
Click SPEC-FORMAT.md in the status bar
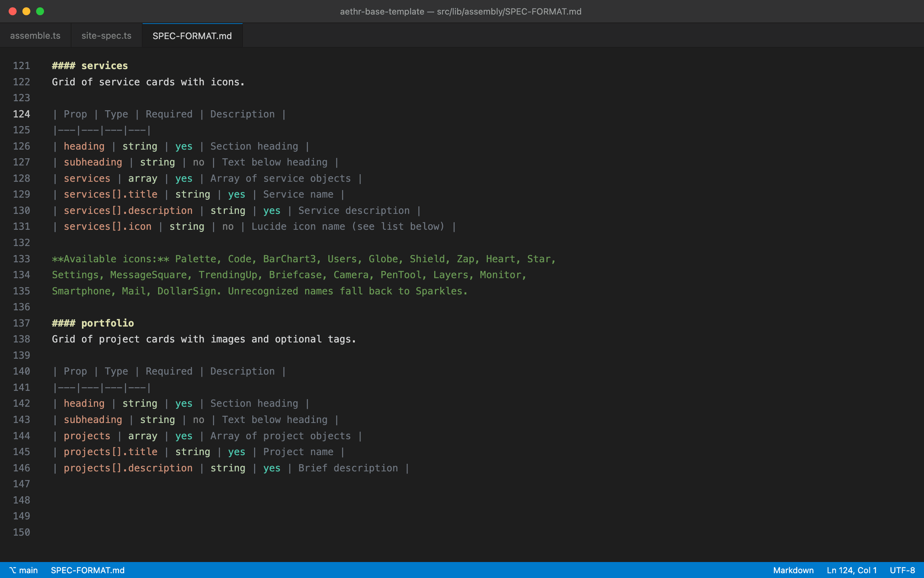pos(88,570)
